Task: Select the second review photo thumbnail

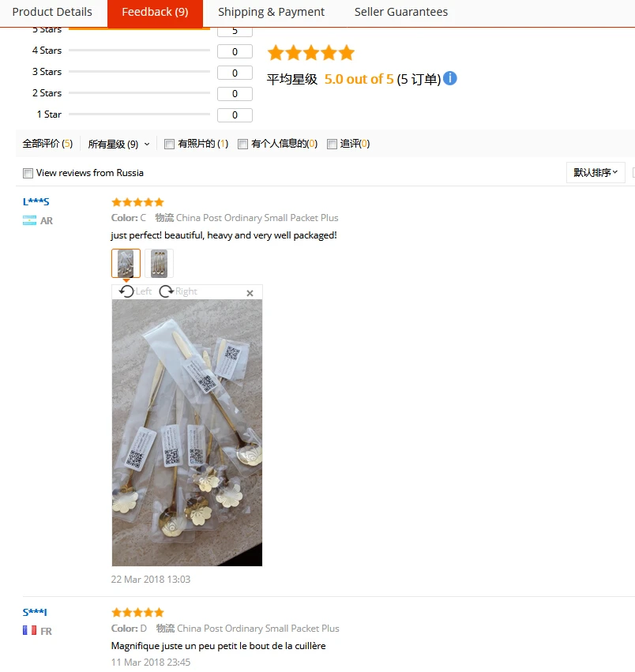Action: [159, 263]
